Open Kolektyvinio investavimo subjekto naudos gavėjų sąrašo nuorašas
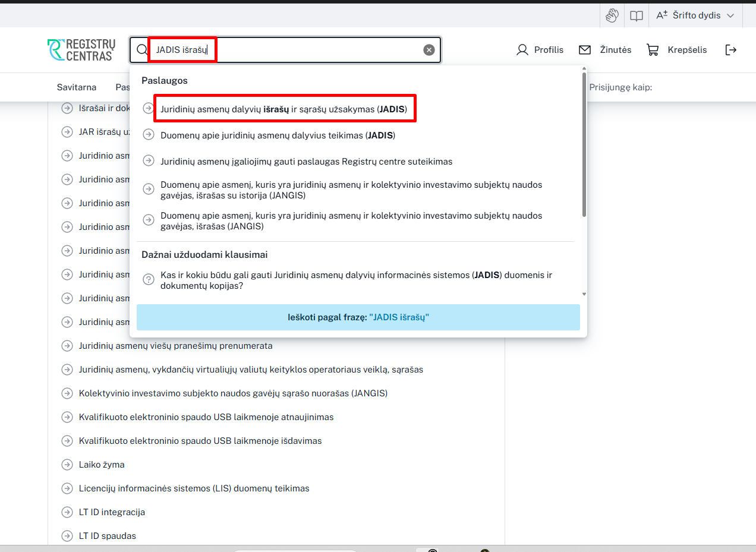Viewport: 756px width, 552px height. pyautogui.click(x=233, y=393)
